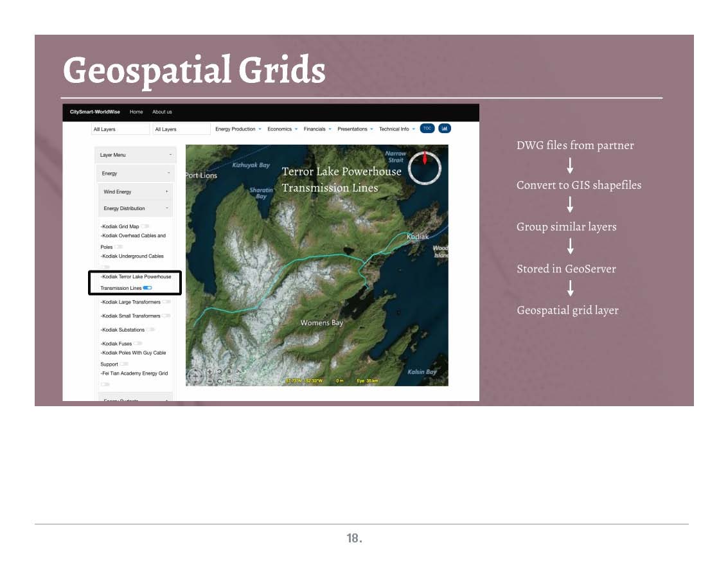Click the CitySmart-WorldWise brand link
The image size is (728, 563).
95,112
